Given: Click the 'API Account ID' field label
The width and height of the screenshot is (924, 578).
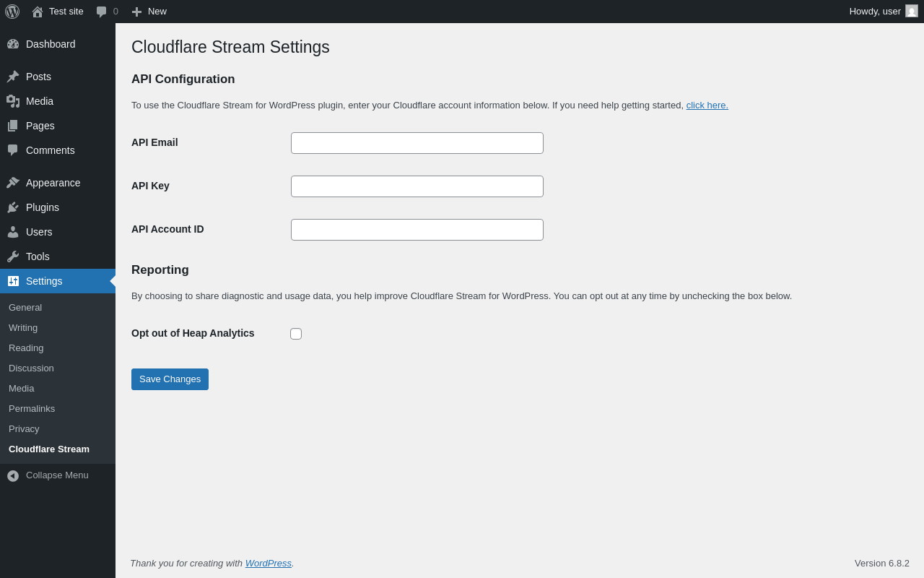Looking at the screenshot, I should pos(167,230).
